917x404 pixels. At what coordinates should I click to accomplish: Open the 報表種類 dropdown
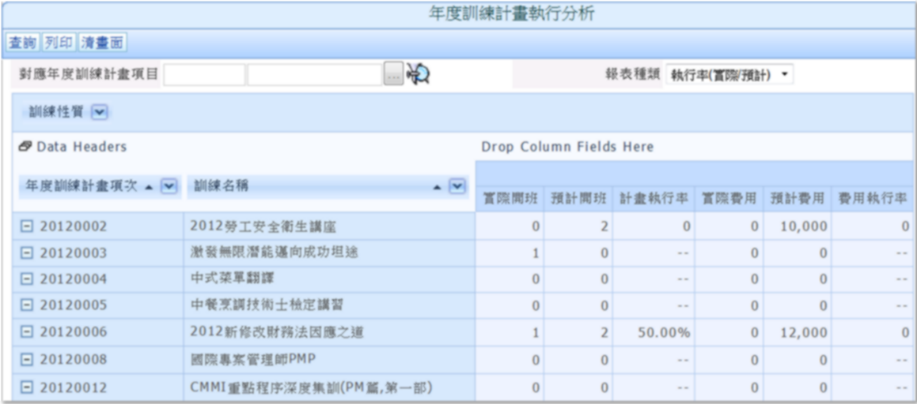[x=729, y=75]
